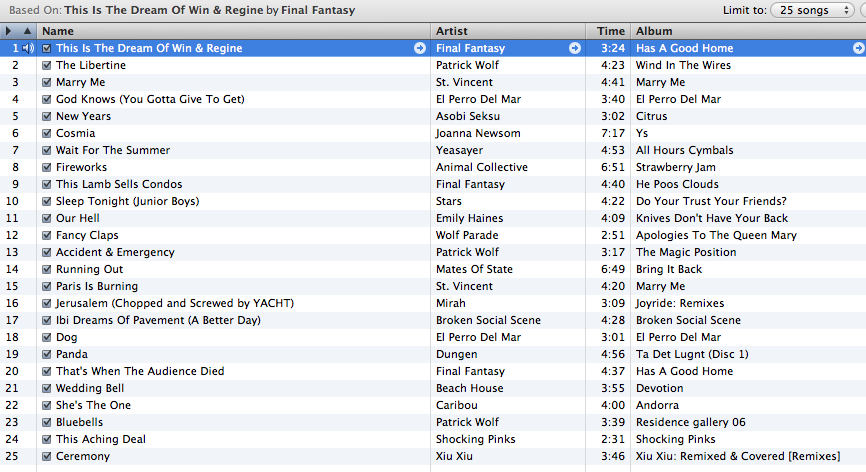Click artist Emily Haines

[x=469, y=219]
